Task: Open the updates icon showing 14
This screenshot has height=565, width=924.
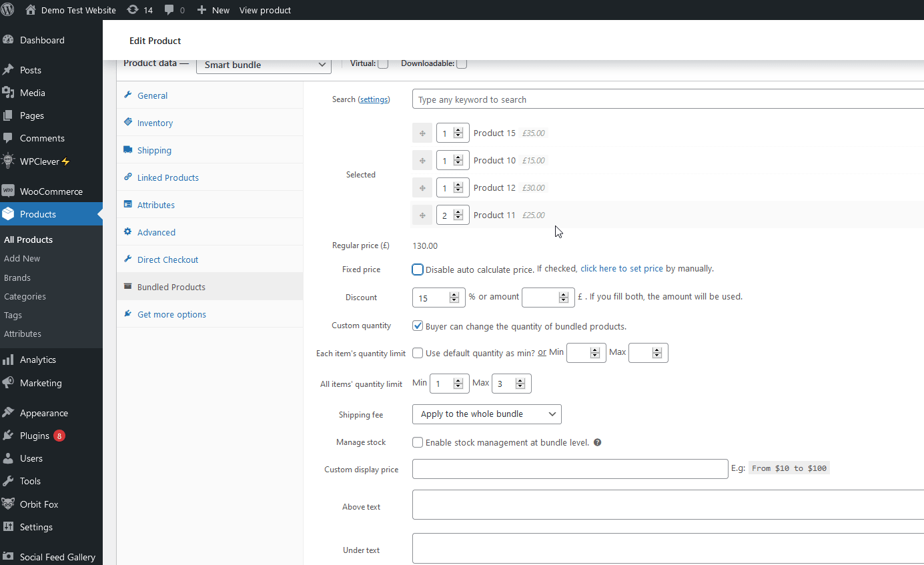Action: [133, 10]
